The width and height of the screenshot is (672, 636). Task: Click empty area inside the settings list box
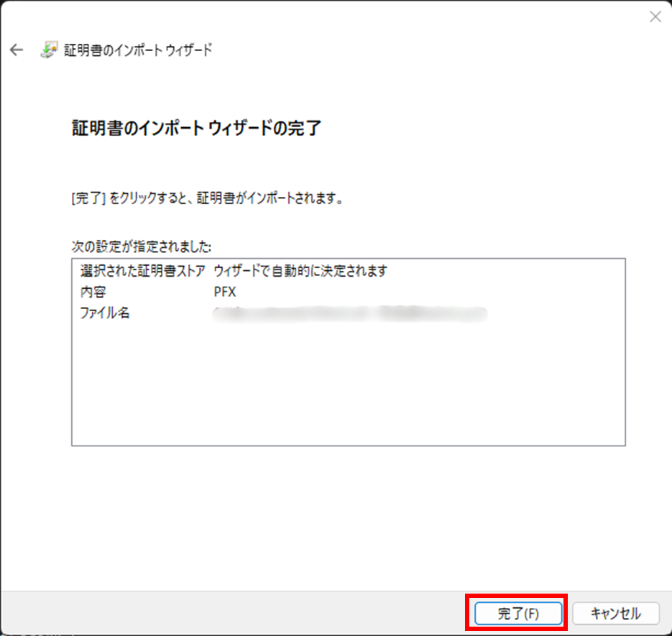point(348,388)
